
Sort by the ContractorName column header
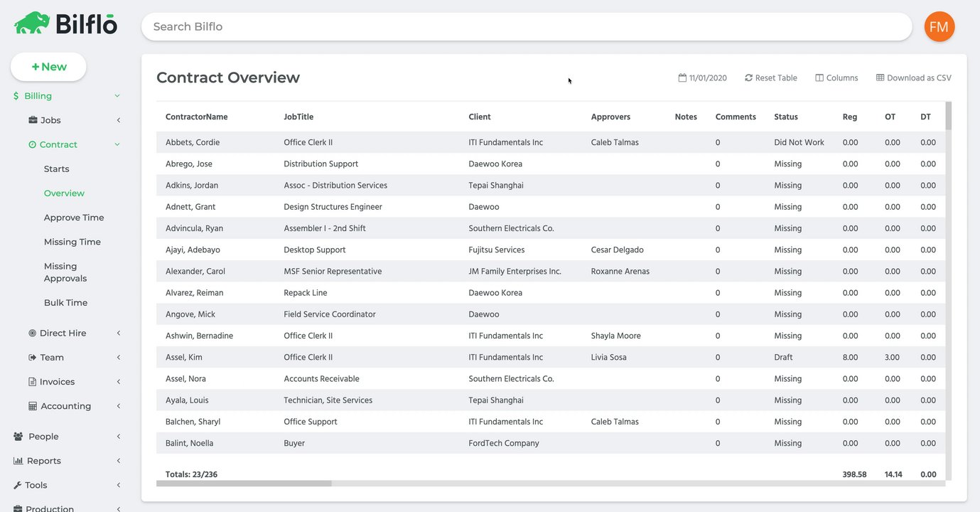(x=197, y=117)
